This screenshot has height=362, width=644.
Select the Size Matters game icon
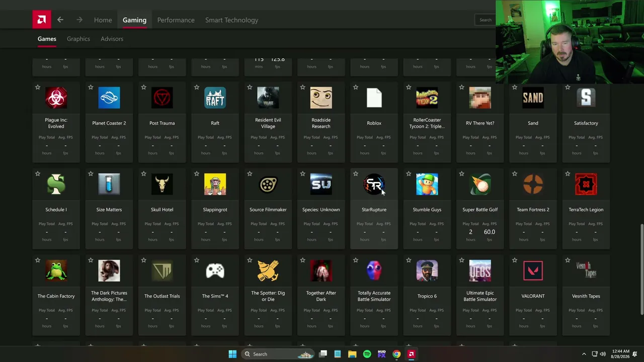tap(109, 184)
